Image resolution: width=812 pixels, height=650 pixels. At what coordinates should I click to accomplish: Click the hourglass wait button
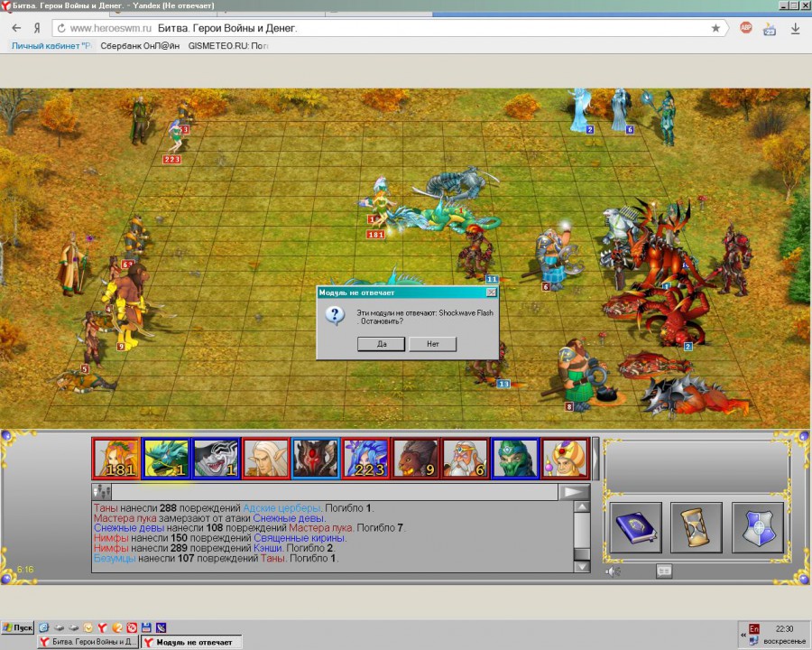point(696,527)
